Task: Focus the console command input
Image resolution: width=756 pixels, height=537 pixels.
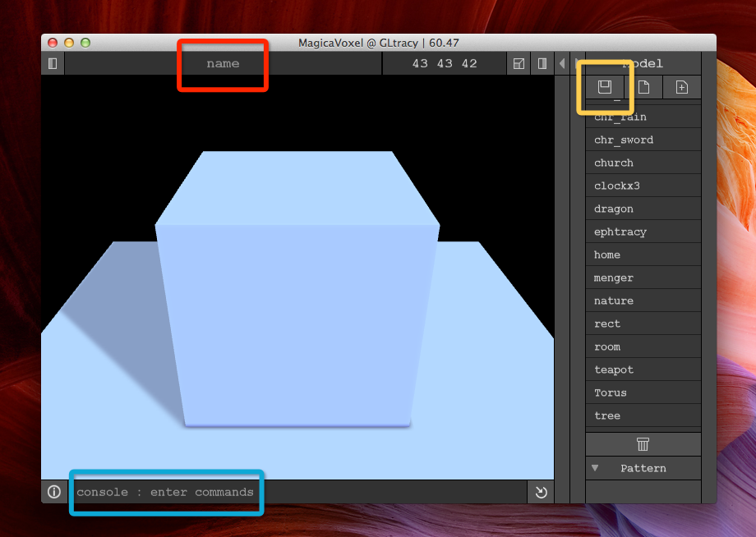Action: point(296,492)
